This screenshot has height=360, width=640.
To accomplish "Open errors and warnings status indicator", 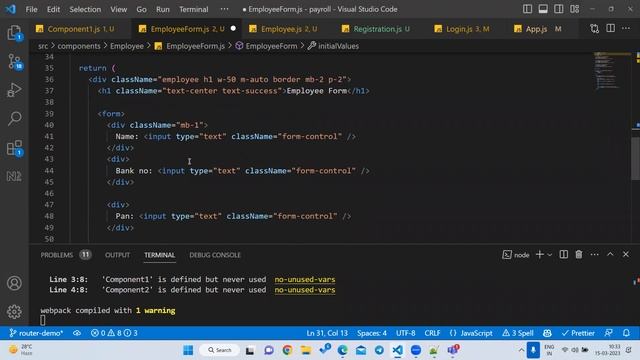I will click(114, 333).
